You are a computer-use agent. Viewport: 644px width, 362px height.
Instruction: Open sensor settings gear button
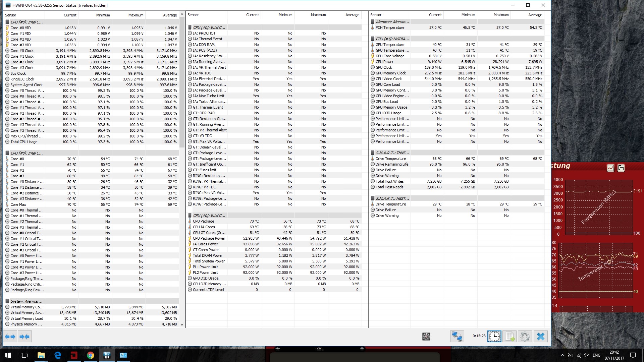pos(525,337)
